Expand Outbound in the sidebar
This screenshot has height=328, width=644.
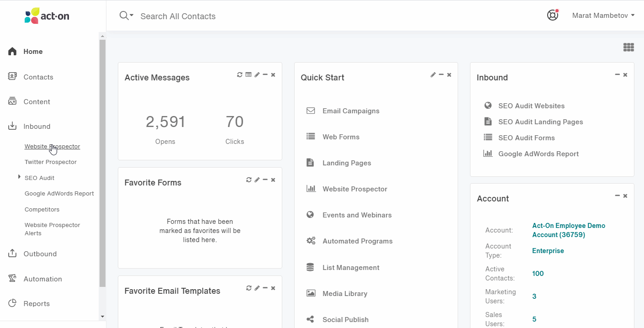(32, 254)
